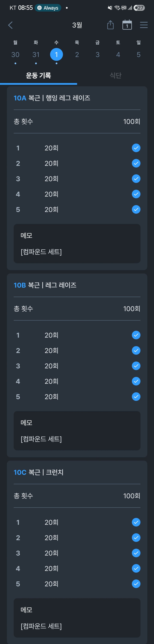Open 10C 크런치 exercise header
The image size is (154, 644).
pos(38,472)
